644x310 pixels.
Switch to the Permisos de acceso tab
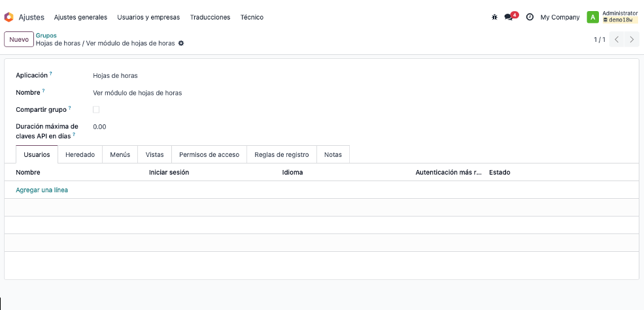[209, 155]
